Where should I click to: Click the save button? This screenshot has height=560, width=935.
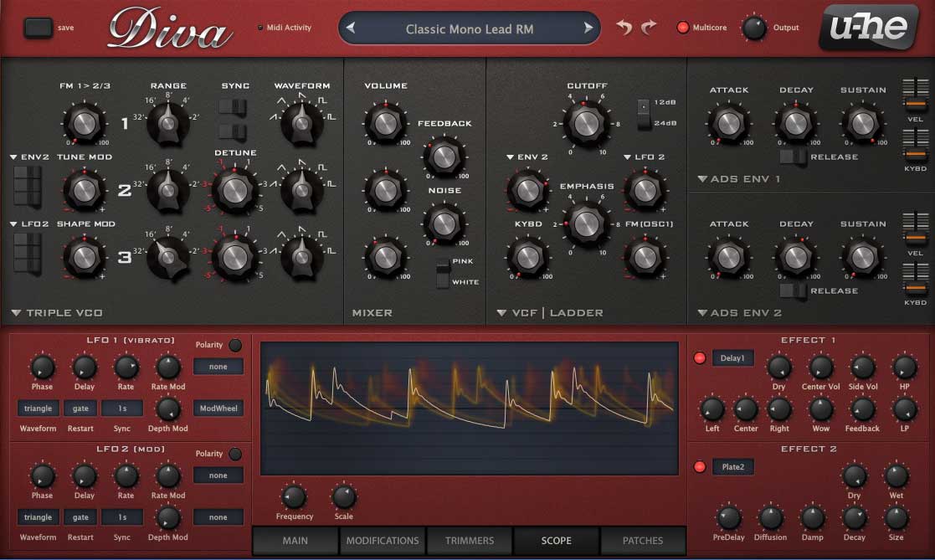(x=38, y=28)
